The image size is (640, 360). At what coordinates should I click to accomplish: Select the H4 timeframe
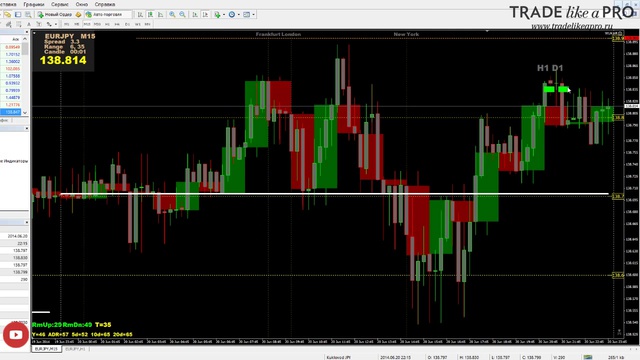117,24
